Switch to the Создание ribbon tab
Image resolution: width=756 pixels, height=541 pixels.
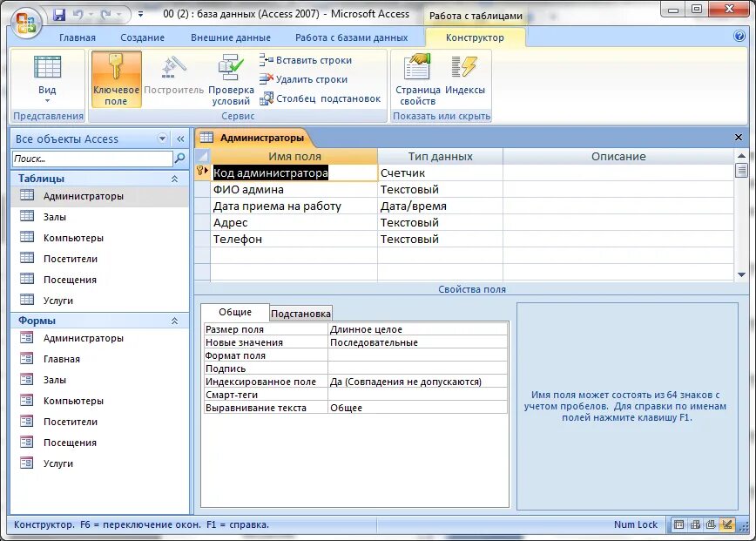(142, 37)
